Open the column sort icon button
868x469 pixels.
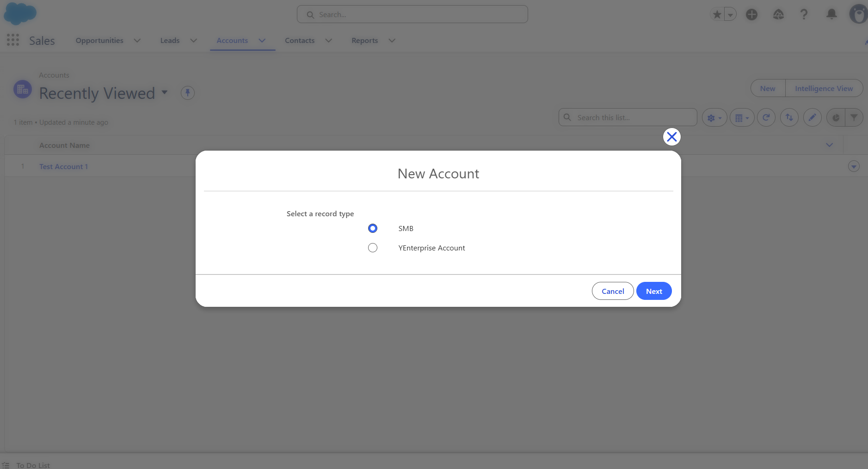pyautogui.click(x=789, y=118)
